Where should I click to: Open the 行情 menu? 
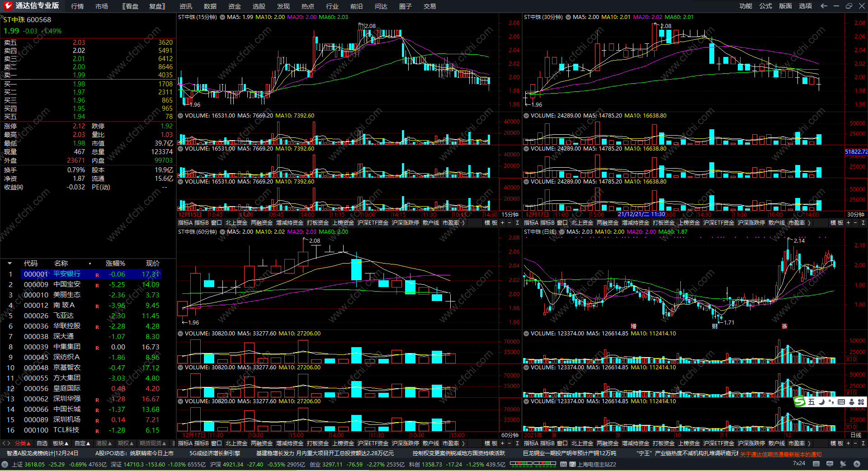[x=77, y=6]
